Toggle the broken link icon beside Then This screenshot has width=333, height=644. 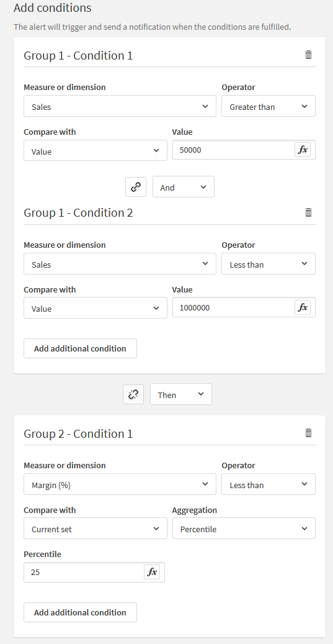[x=133, y=395]
